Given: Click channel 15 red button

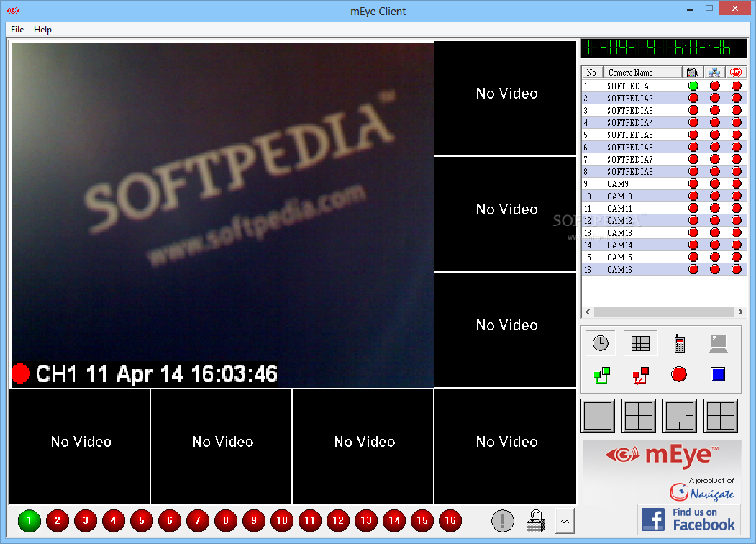Looking at the screenshot, I should click(422, 521).
